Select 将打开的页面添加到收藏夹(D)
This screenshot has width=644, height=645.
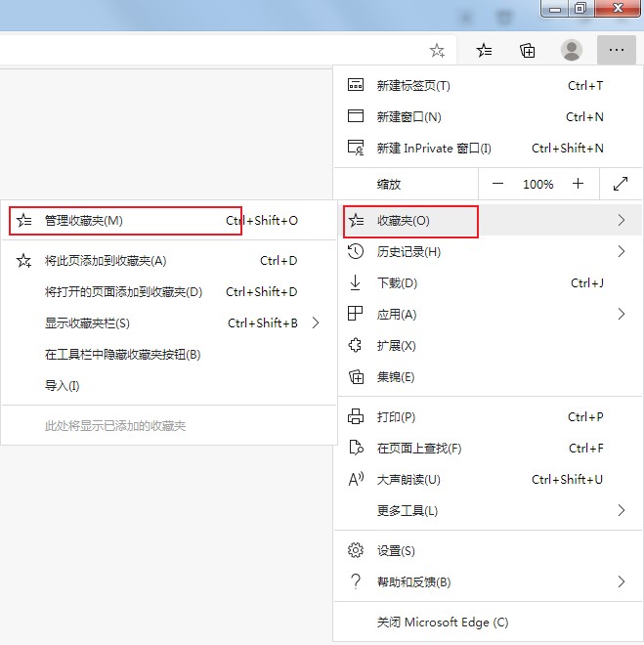(x=169, y=291)
